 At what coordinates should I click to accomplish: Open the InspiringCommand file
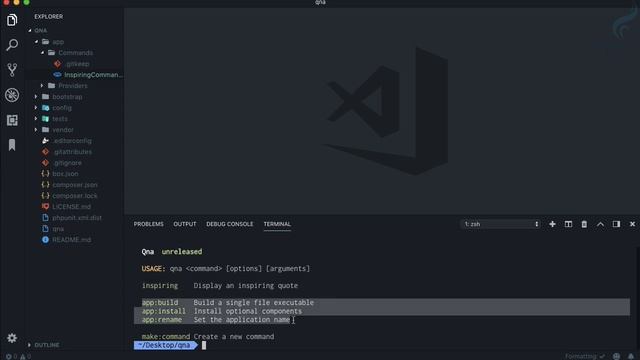click(x=93, y=75)
